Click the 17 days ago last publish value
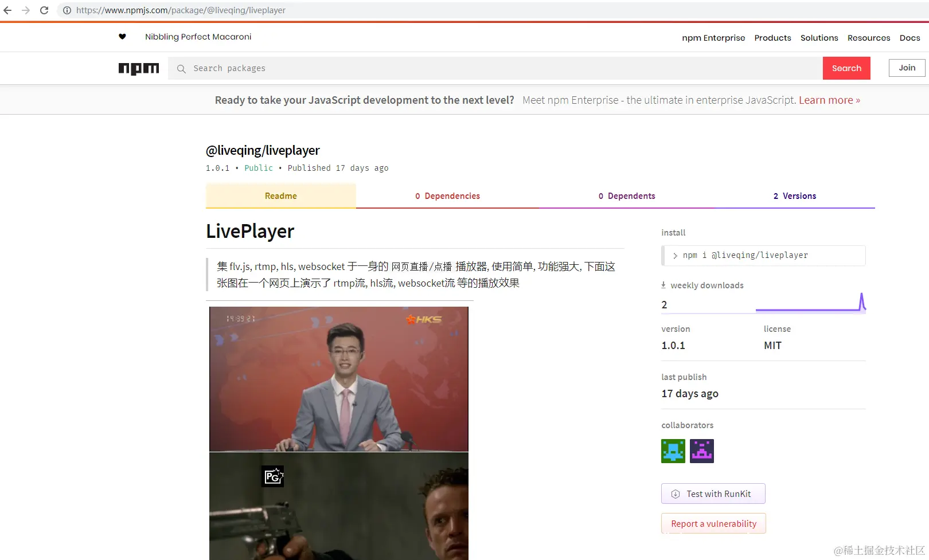Screen dimensions: 929x560 coord(690,394)
